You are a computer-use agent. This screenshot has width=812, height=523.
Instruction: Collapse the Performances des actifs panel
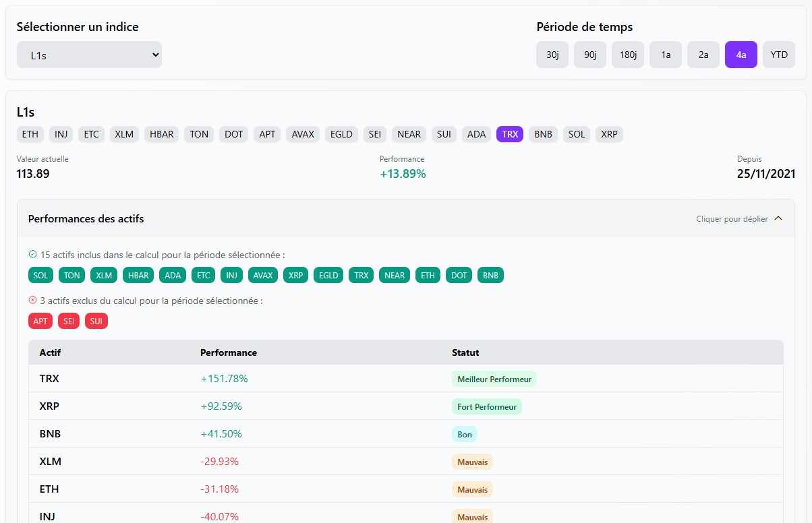(x=406, y=218)
